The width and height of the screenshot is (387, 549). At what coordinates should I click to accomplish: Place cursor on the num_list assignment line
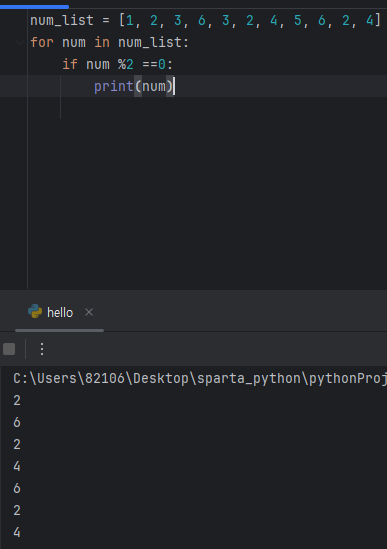205,20
